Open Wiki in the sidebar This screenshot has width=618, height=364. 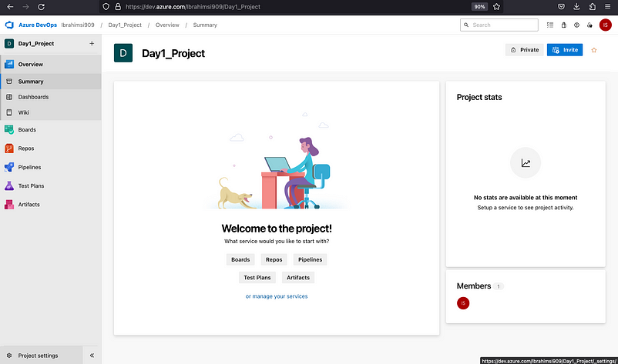50,112
